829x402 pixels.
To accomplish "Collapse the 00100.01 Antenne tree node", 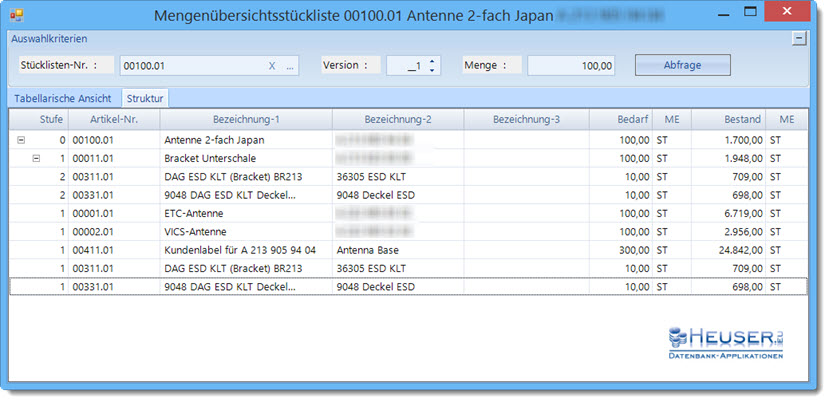I will [x=22, y=141].
